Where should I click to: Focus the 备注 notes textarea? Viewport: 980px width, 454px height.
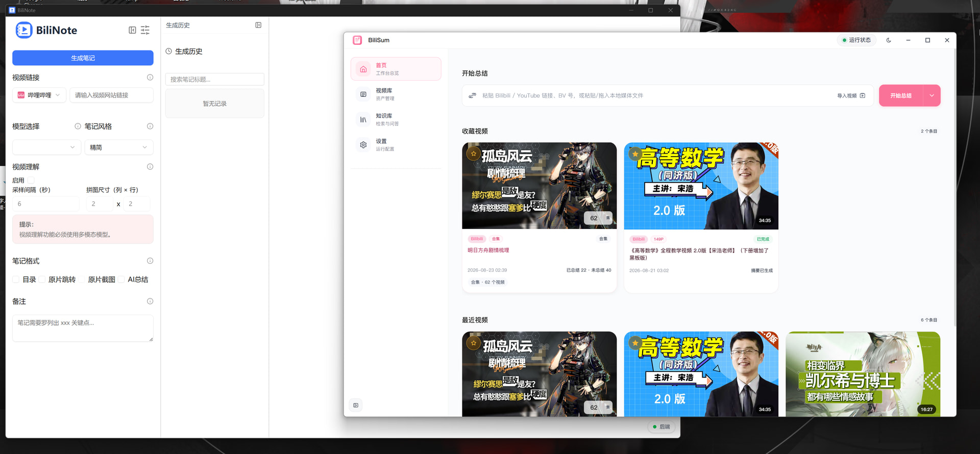(x=83, y=328)
